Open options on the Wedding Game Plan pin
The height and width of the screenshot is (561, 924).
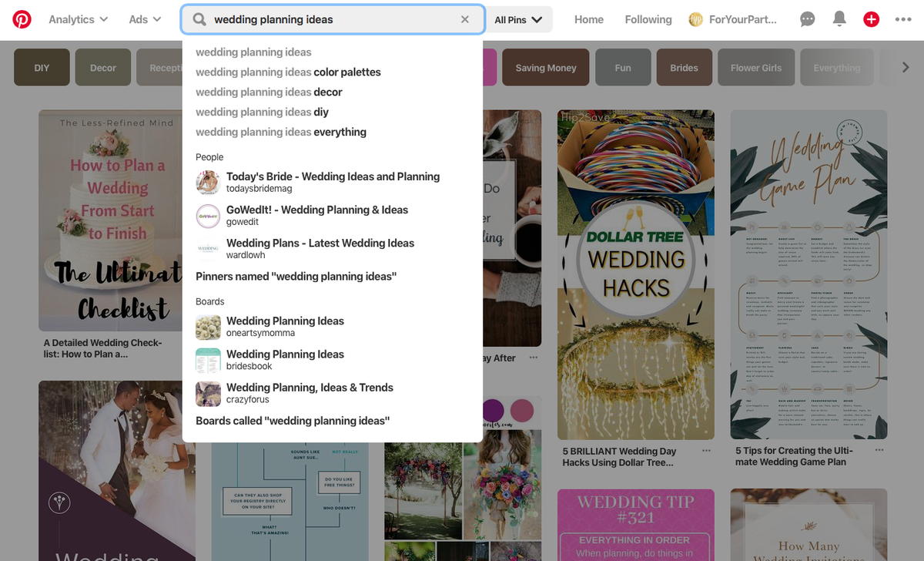point(879,450)
